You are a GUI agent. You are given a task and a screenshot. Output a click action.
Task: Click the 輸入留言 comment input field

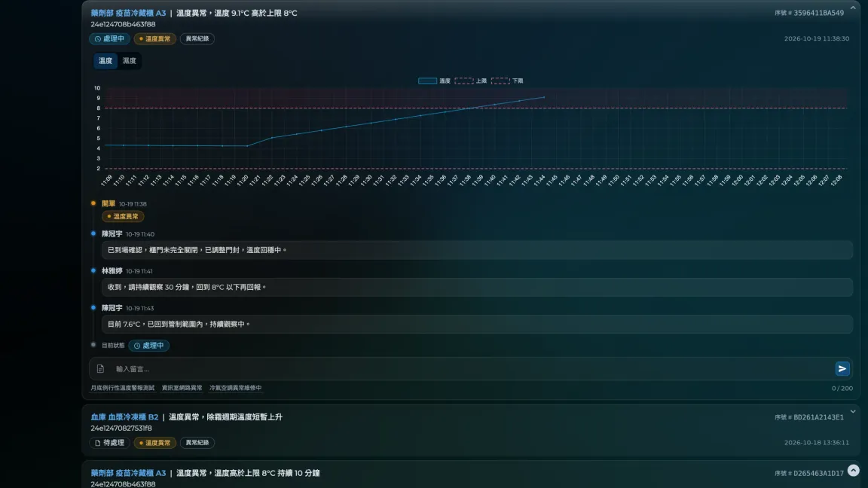point(470,368)
